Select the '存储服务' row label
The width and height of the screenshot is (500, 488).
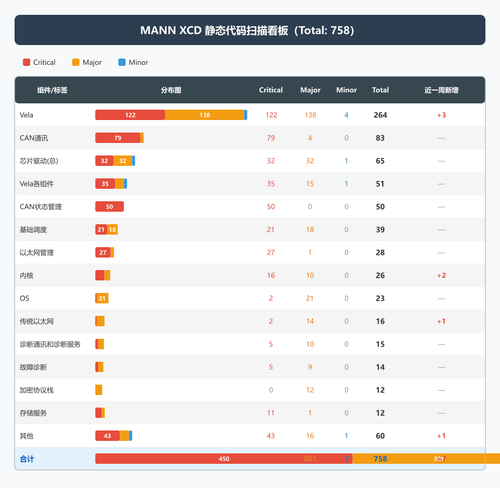pos(33,413)
